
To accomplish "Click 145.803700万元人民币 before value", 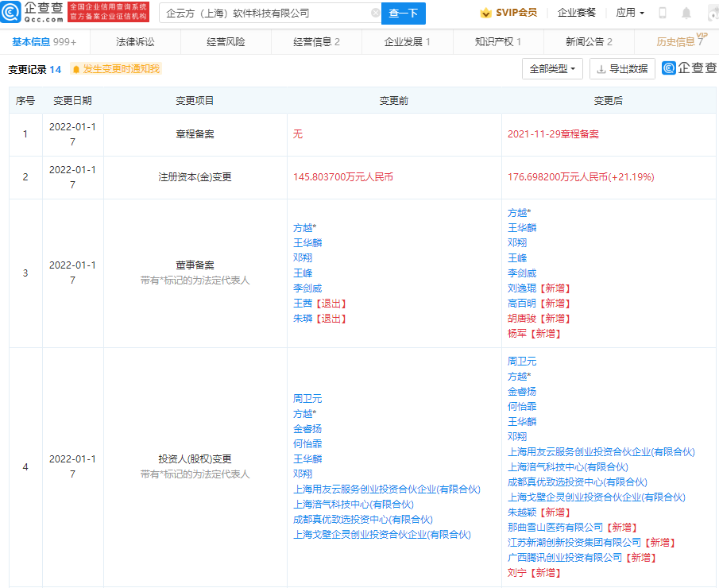I will click(343, 177).
